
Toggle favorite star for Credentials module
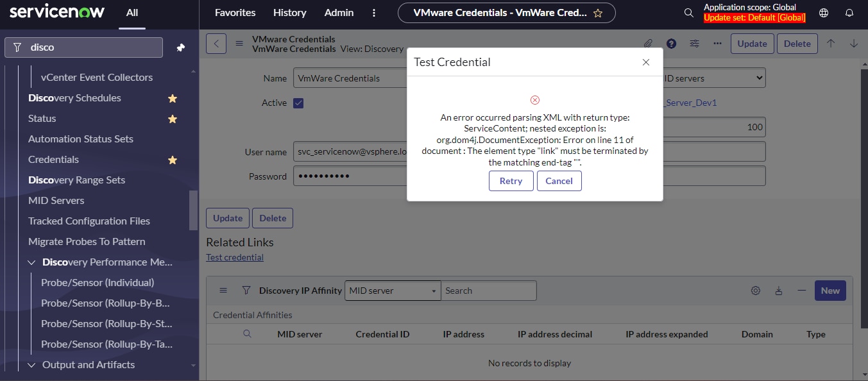point(173,160)
